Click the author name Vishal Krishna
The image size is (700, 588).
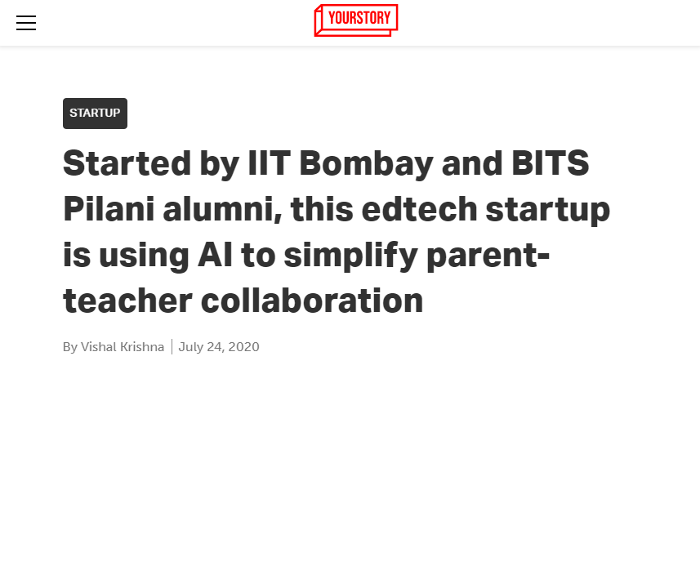pyautogui.click(x=121, y=346)
